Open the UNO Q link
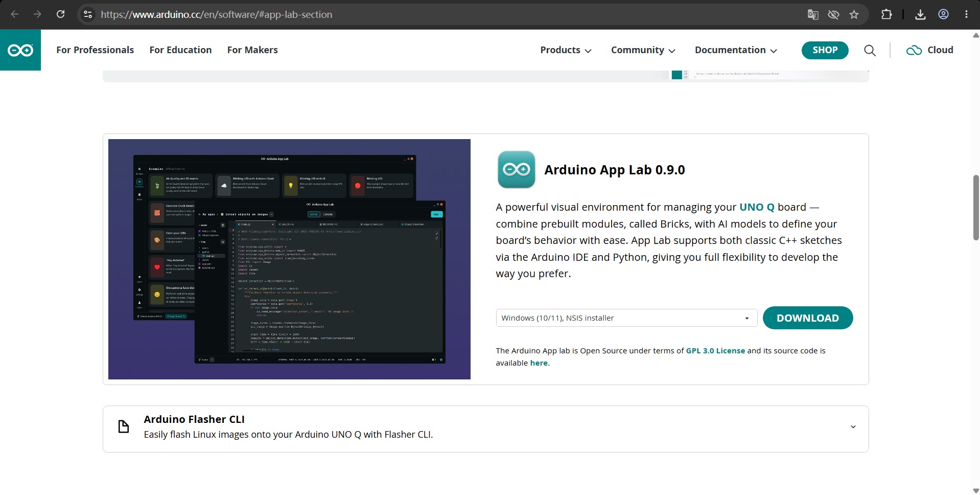Screen dimensions: 980x495 (x=757, y=207)
